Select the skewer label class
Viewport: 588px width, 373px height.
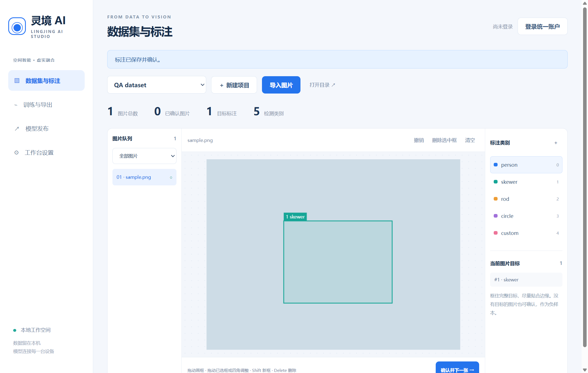coord(526,182)
